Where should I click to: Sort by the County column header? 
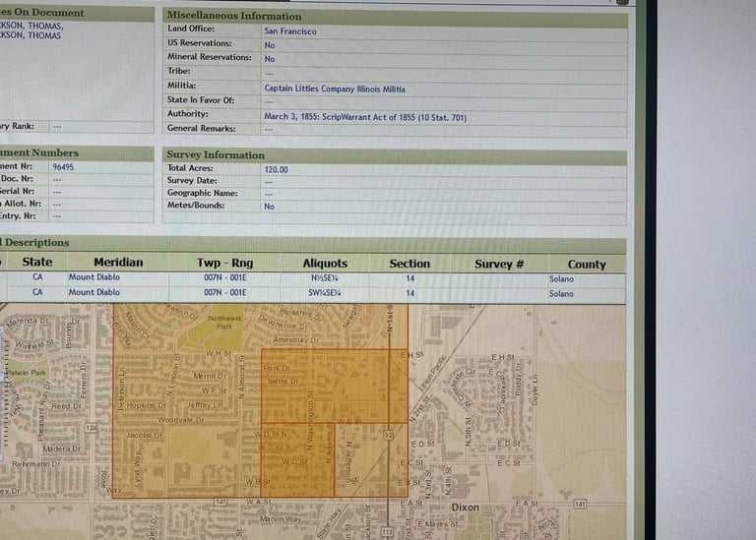click(587, 265)
